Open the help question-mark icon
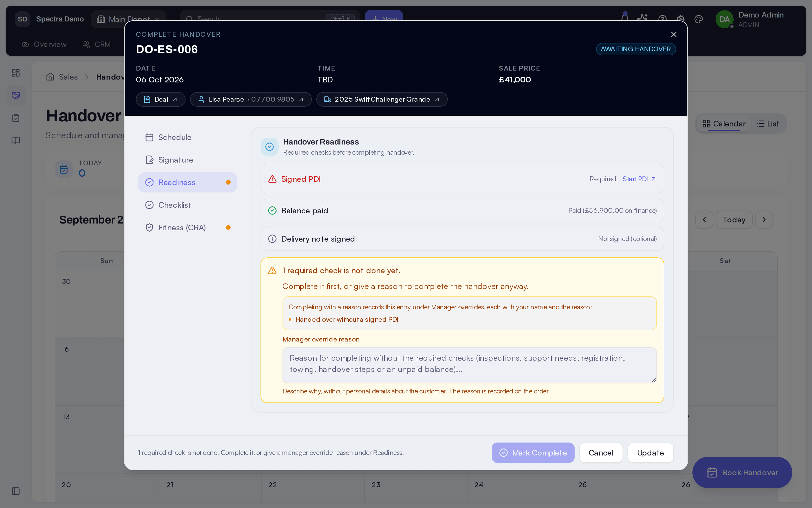 click(662, 19)
